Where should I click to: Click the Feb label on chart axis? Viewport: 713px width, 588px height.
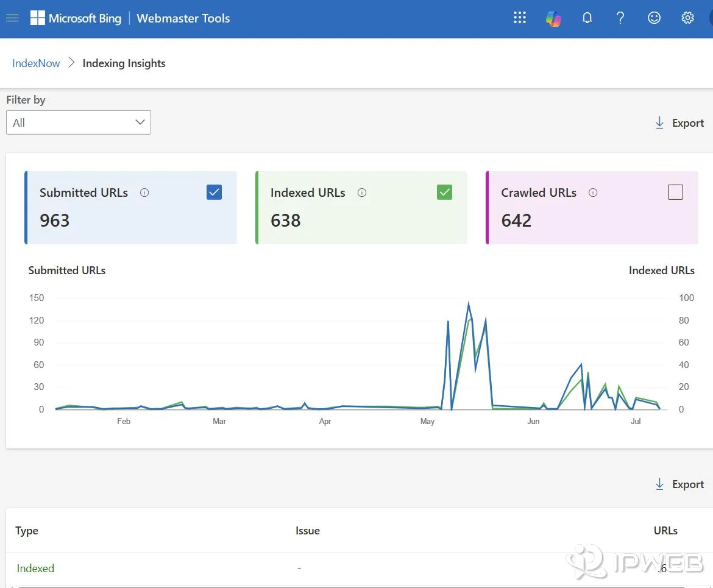[x=124, y=422]
